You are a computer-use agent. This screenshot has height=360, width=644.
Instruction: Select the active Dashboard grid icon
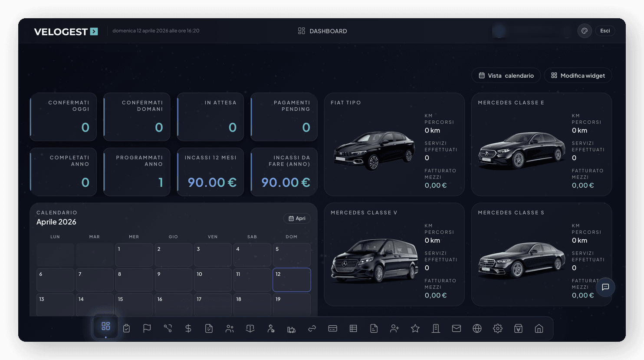tap(105, 328)
